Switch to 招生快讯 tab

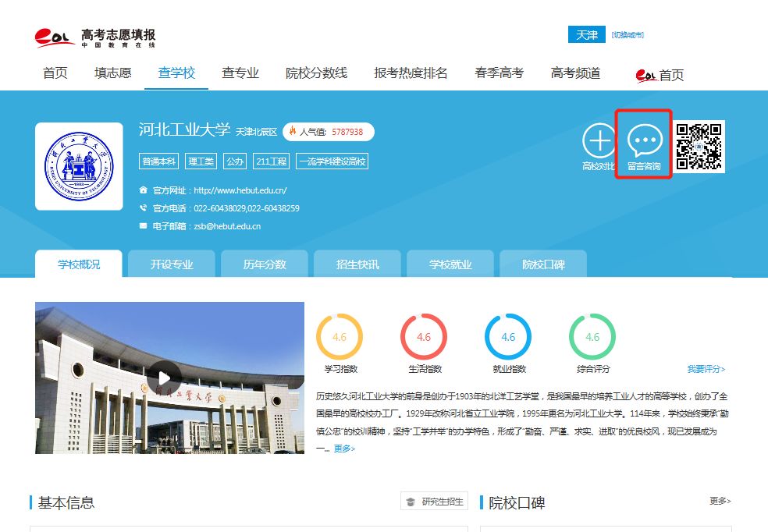point(357,264)
